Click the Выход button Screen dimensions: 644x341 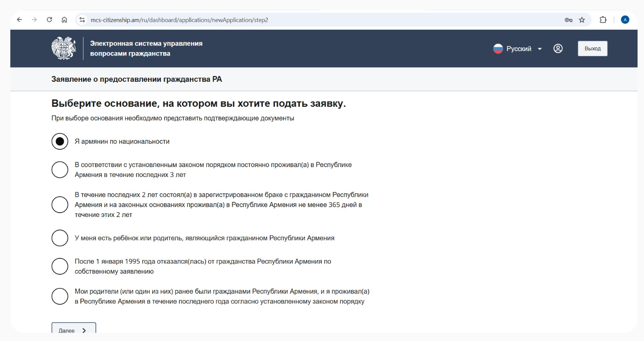pos(593,48)
